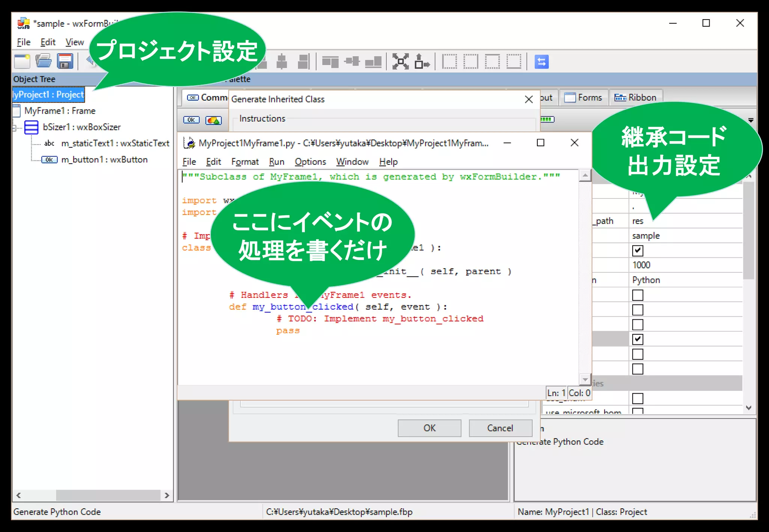The height and width of the screenshot is (532, 769).
Task: Click the Expand sizer item toolbar icon
Action: pos(400,62)
